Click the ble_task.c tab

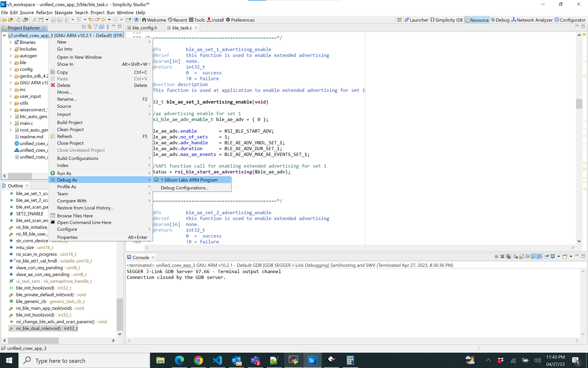182,28
